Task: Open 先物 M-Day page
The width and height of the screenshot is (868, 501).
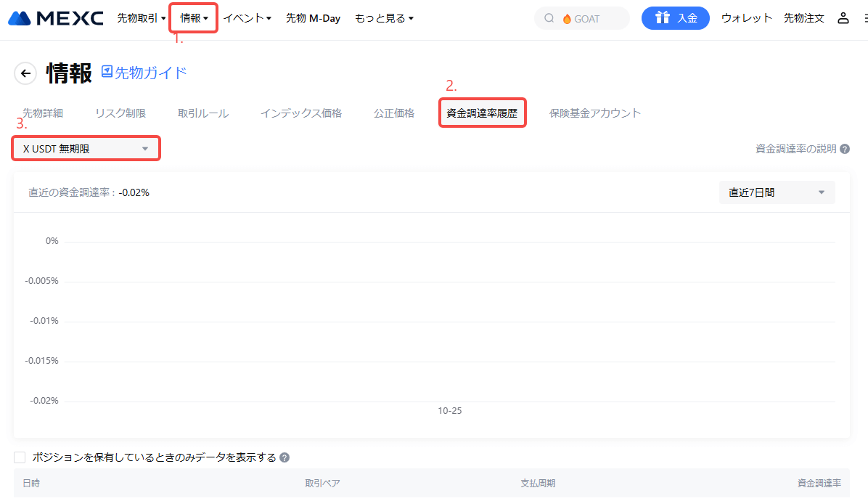Action: pos(313,18)
